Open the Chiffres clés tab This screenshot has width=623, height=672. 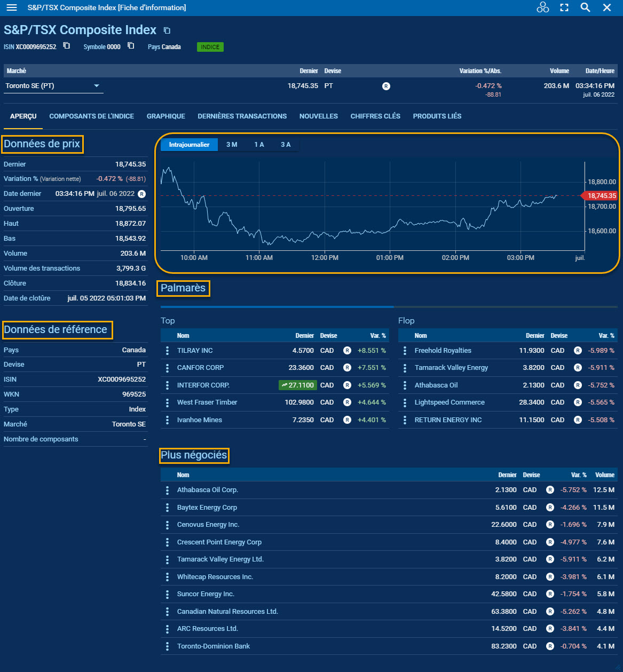coord(375,116)
